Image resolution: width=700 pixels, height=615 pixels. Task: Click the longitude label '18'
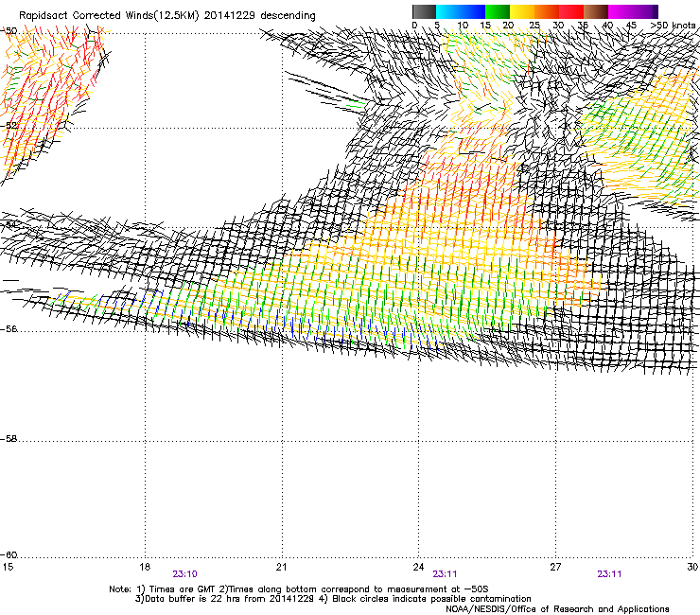click(144, 567)
